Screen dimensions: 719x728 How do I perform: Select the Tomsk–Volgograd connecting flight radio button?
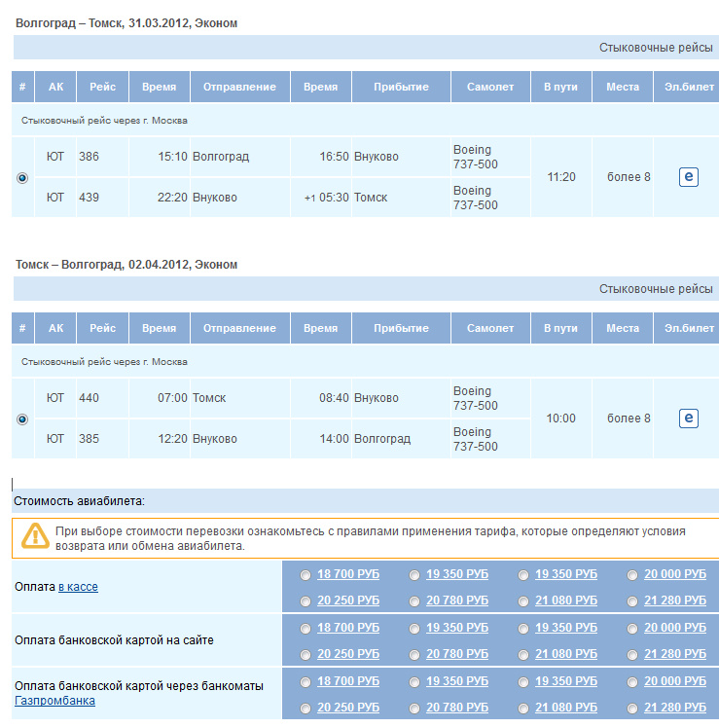[22, 419]
